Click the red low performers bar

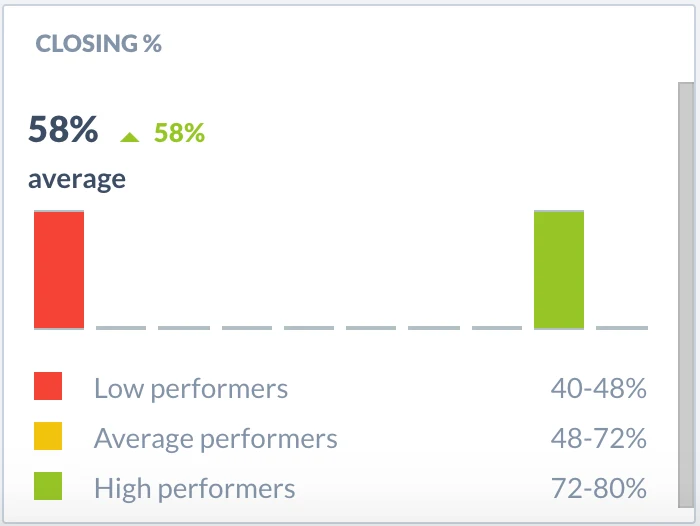click(x=59, y=270)
